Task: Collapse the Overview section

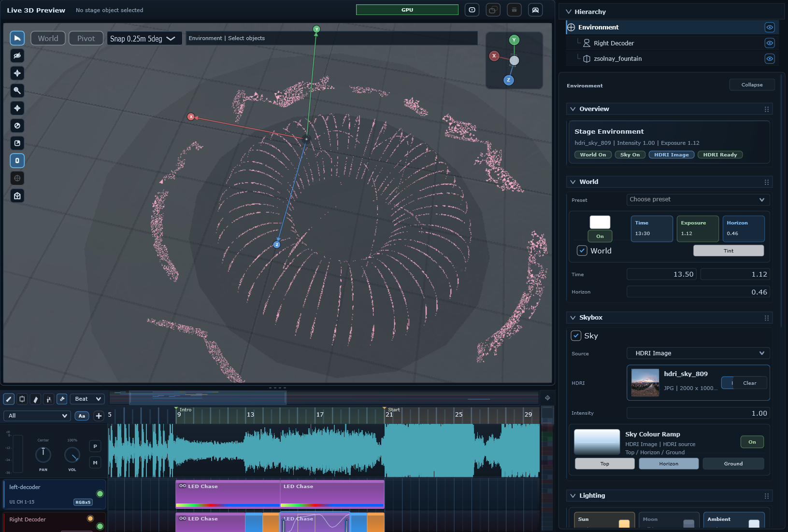Action: pyautogui.click(x=573, y=109)
